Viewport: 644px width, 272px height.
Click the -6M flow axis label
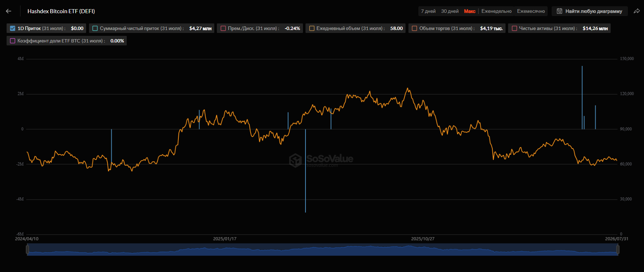click(20, 234)
